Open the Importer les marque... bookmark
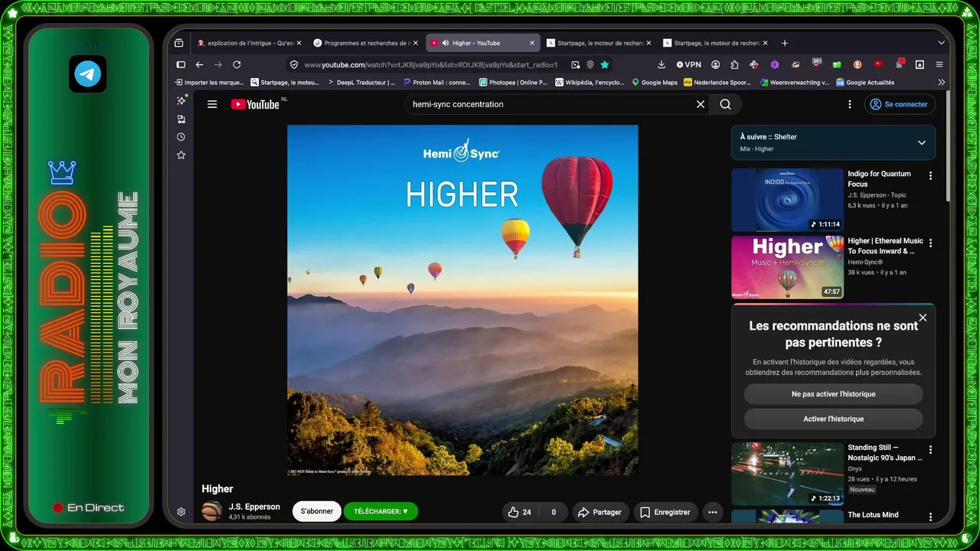The width and height of the screenshot is (980, 551). (x=210, y=82)
